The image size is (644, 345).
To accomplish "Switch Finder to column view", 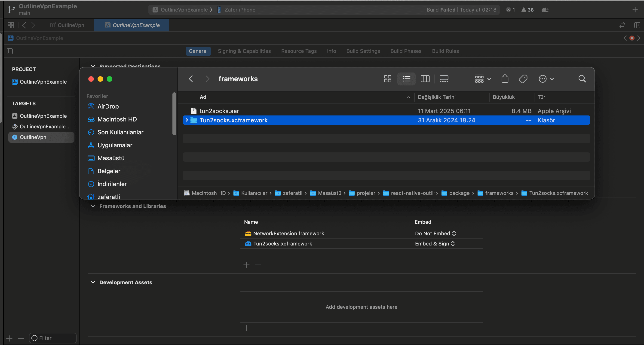I will pyautogui.click(x=425, y=79).
